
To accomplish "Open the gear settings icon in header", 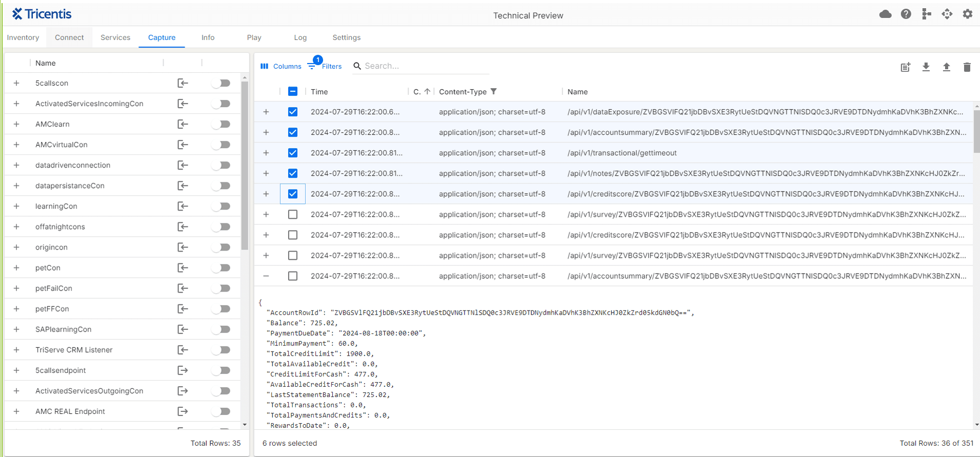I will (x=967, y=14).
